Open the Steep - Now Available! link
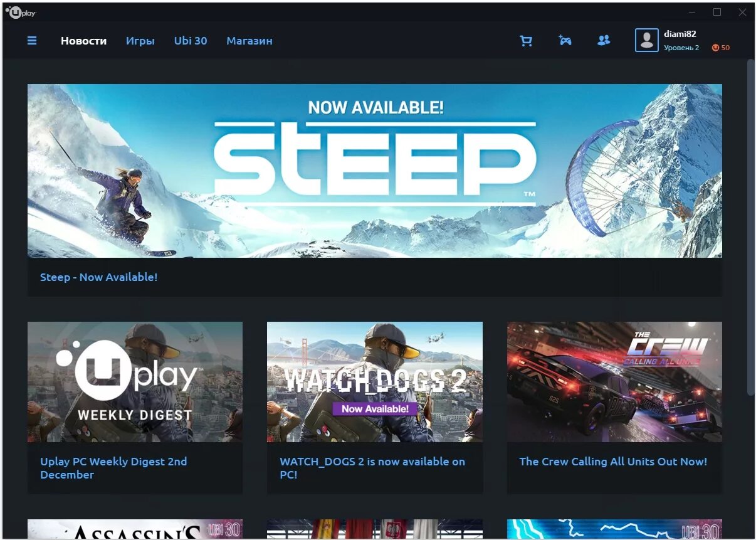 pos(98,277)
